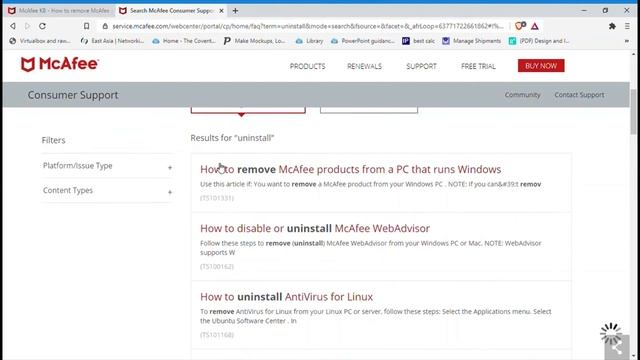The image size is (640, 360).
Task: Open the extensions puzzle icon
Action: (x=612, y=26)
